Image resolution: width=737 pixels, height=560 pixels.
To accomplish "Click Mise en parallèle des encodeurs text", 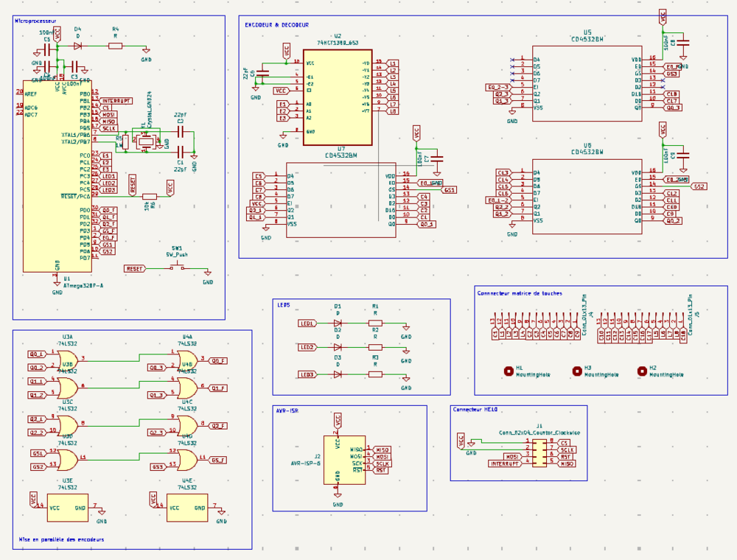I will tap(61, 539).
